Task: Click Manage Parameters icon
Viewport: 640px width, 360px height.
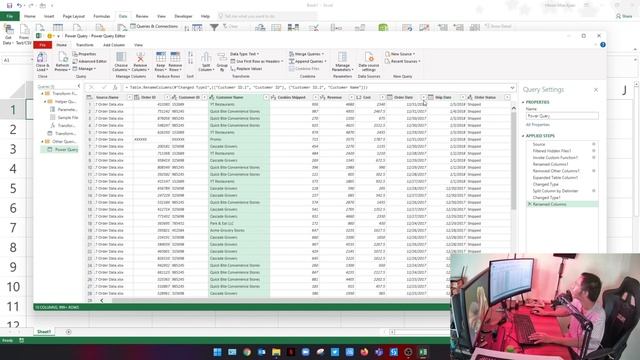Action: (342, 58)
